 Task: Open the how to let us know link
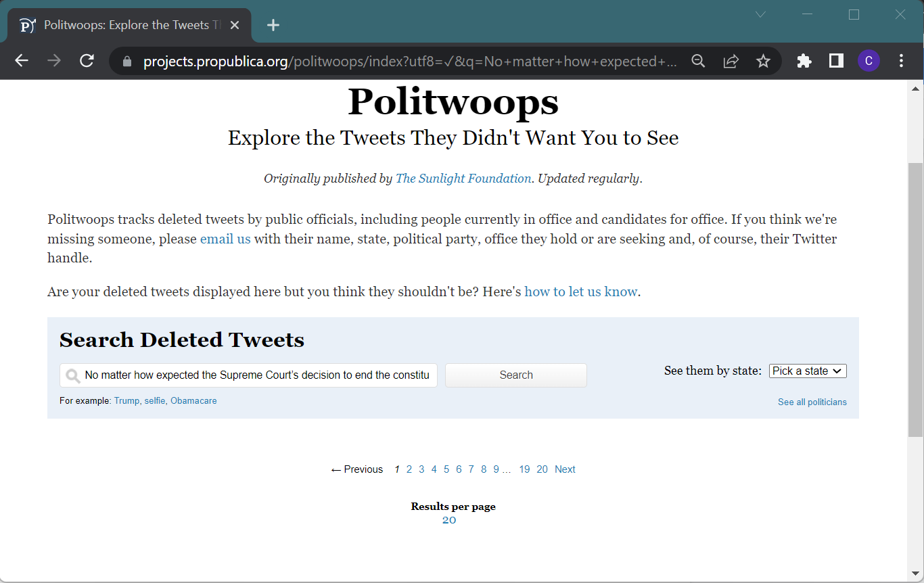[581, 291]
